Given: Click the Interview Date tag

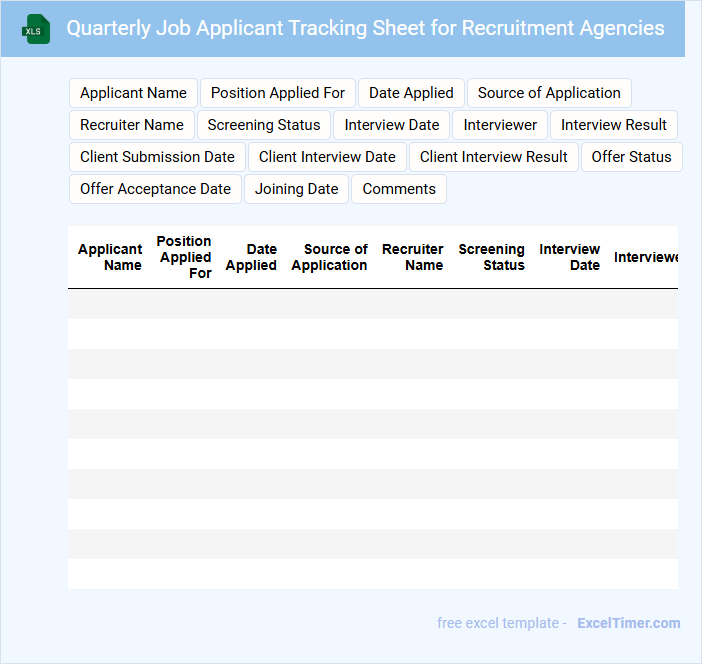Looking at the screenshot, I should coord(392,125).
